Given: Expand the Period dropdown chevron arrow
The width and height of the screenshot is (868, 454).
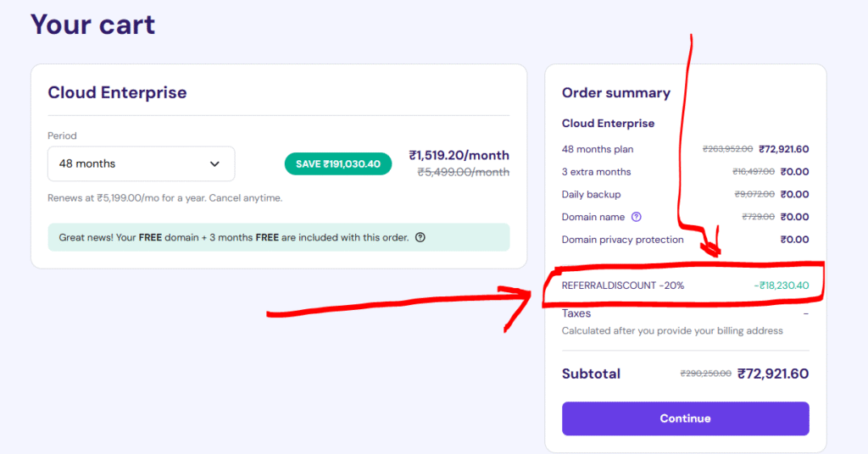Looking at the screenshot, I should [x=214, y=163].
